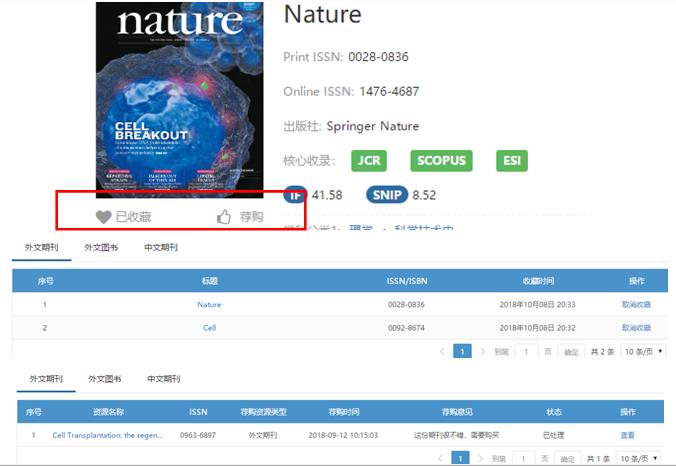Click ISSN 0028-0836 in favorites table
Viewport: 676px width, 466px height.
[406, 304]
